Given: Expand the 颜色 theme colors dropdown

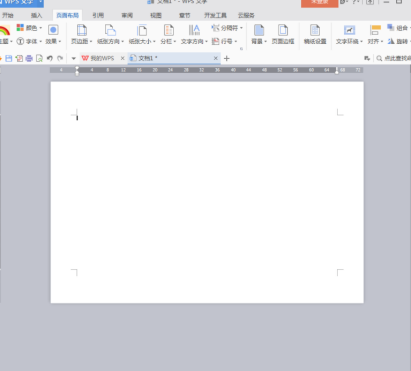Looking at the screenshot, I should click(x=29, y=28).
